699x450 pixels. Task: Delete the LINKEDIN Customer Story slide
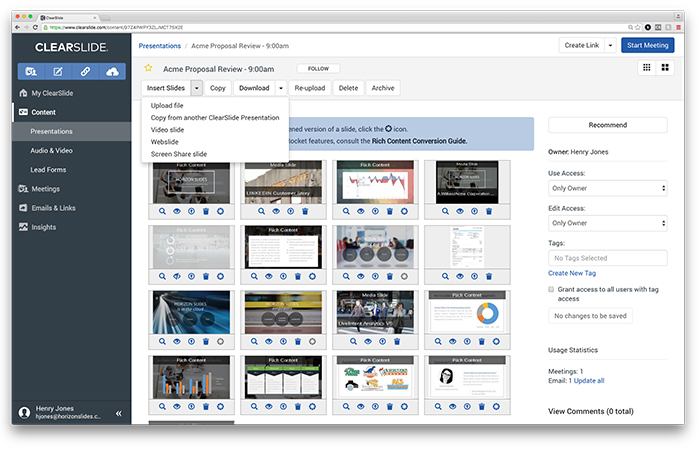[x=305, y=211]
